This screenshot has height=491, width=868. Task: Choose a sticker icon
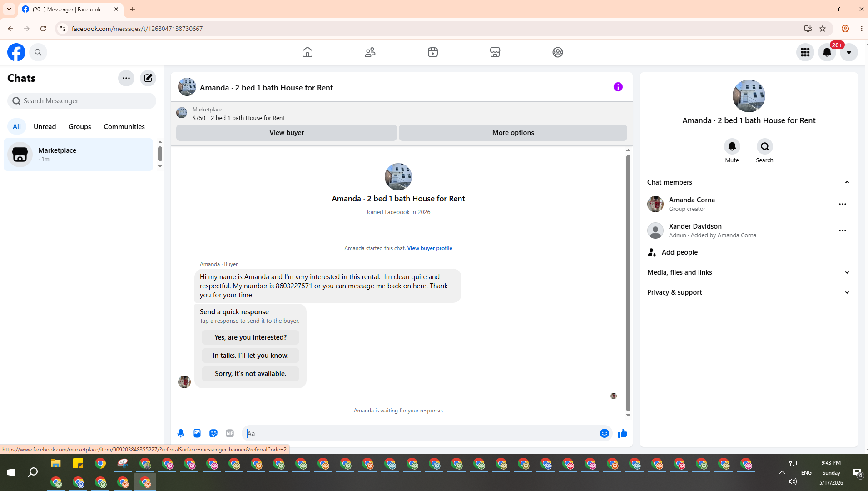[x=213, y=434]
